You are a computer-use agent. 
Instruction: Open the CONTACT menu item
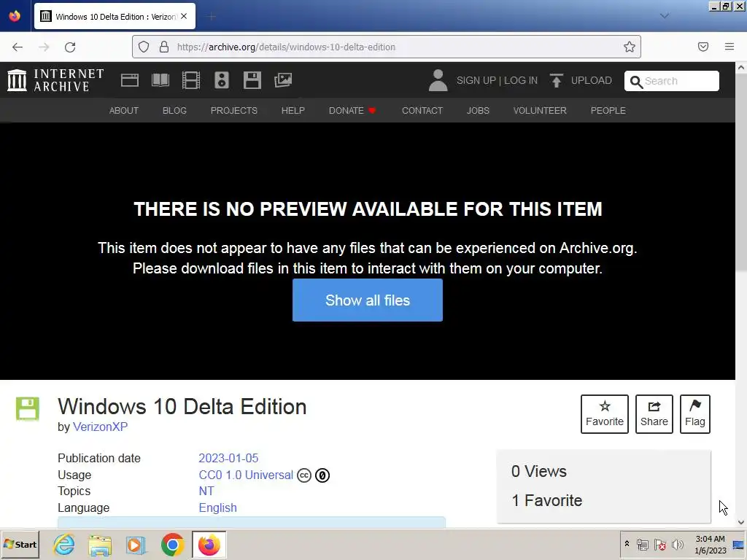tap(422, 111)
